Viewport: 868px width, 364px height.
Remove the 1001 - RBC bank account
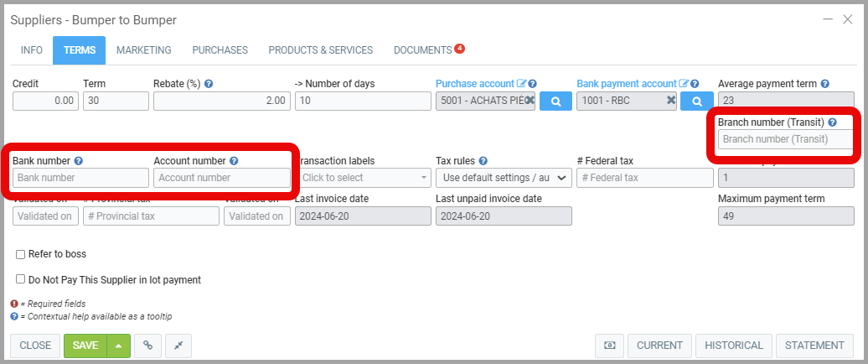click(x=671, y=101)
